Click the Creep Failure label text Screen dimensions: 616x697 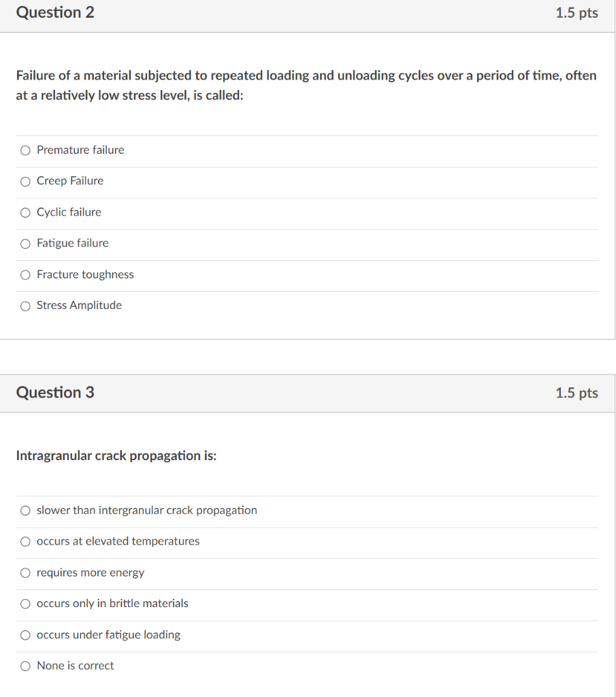tap(70, 181)
